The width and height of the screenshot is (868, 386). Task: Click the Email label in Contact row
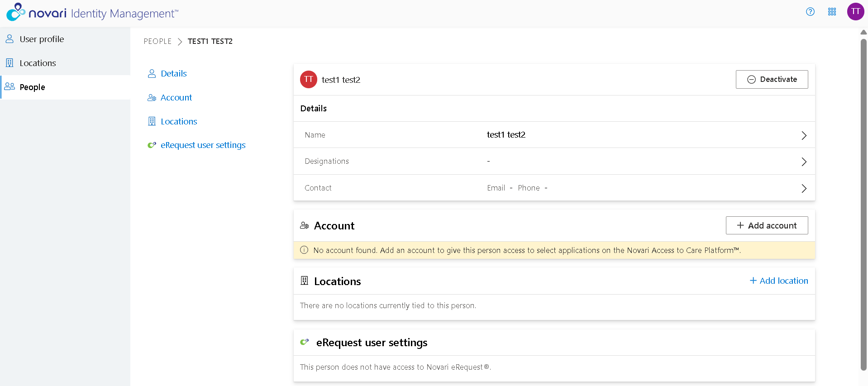pyautogui.click(x=496, y=188)
